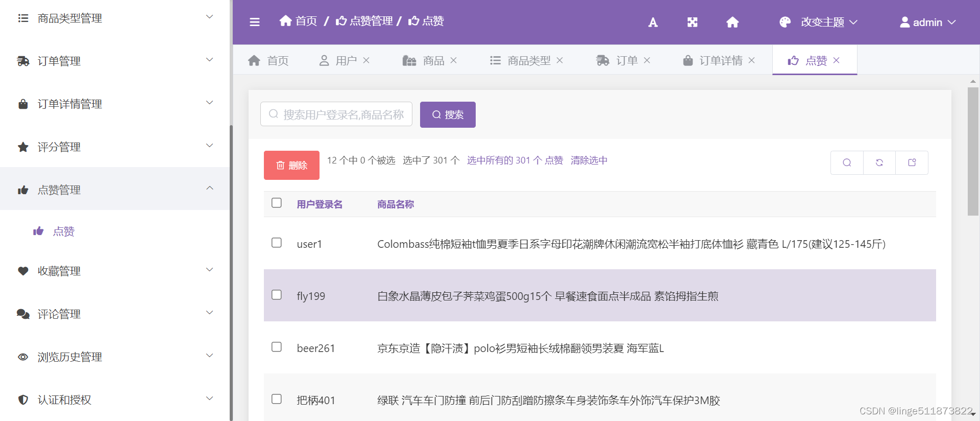Image resolution: width=980 pixels, height=421 pixels.
Task: Close the 商品类型 tab
Action: 559,60
